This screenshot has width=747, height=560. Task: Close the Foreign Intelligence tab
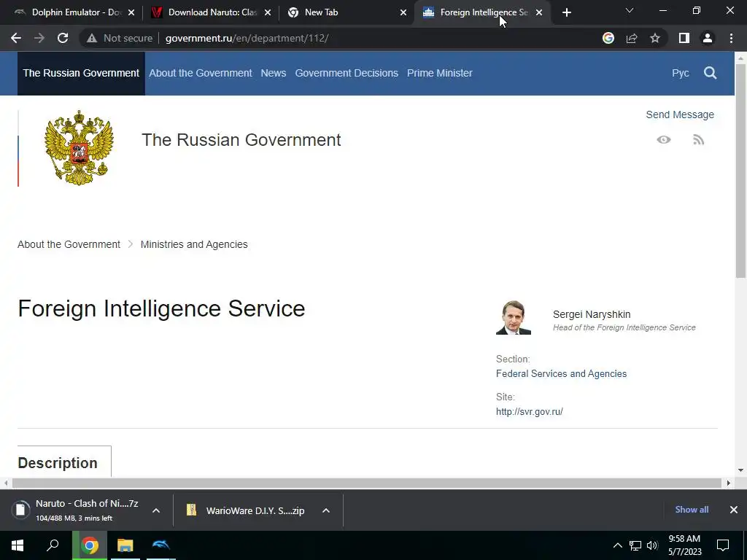tap(539, 13)
